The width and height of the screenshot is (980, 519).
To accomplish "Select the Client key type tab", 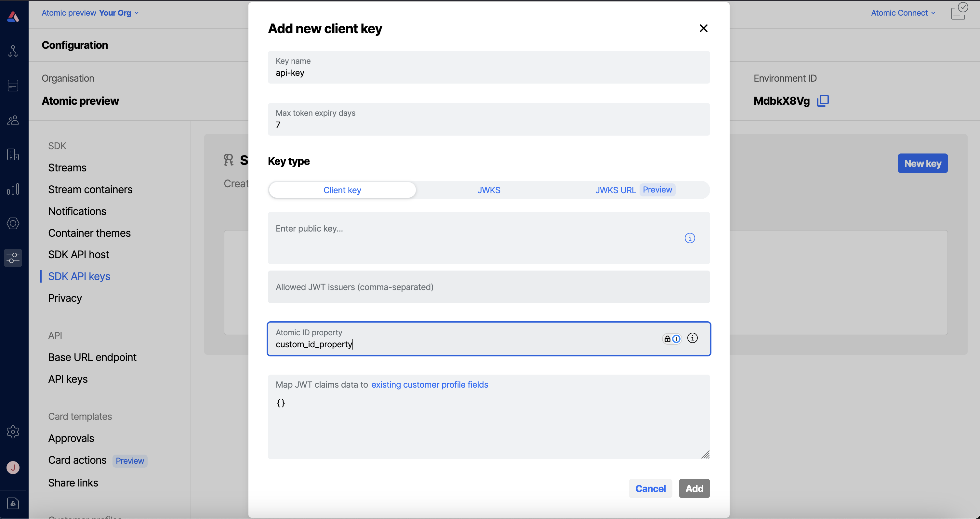I will click(x=342, y=190).
